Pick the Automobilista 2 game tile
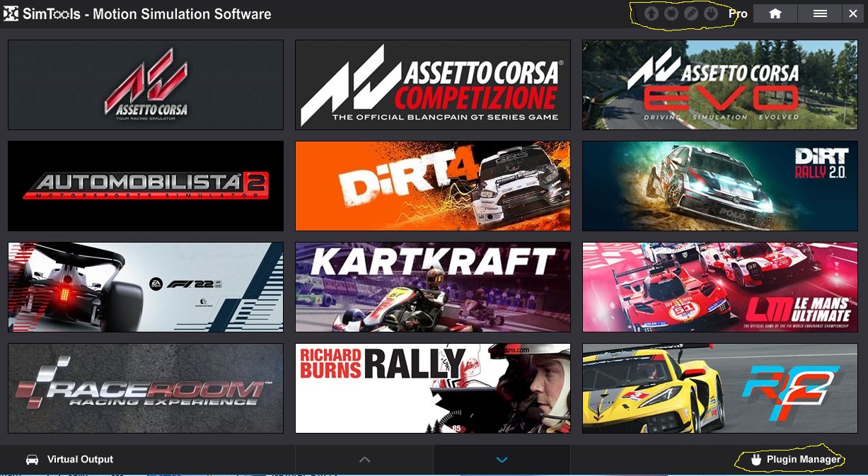This screenshot has height=476, width=868. (146, 186)
